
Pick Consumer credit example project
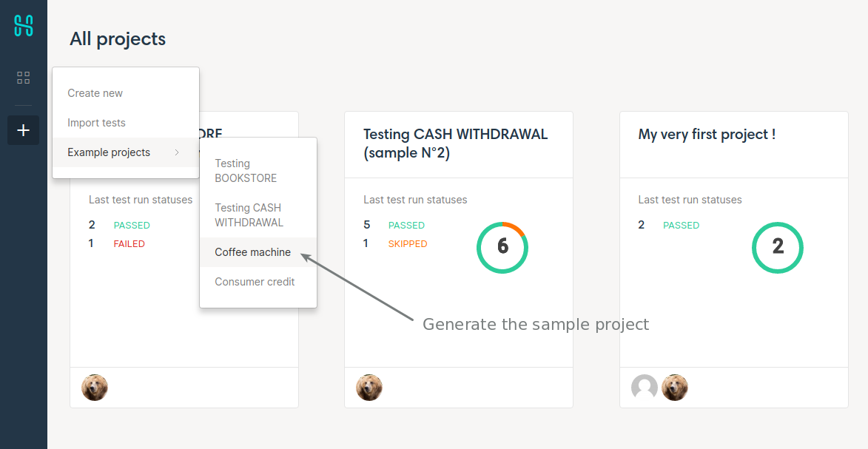click(x=255, y=282)
